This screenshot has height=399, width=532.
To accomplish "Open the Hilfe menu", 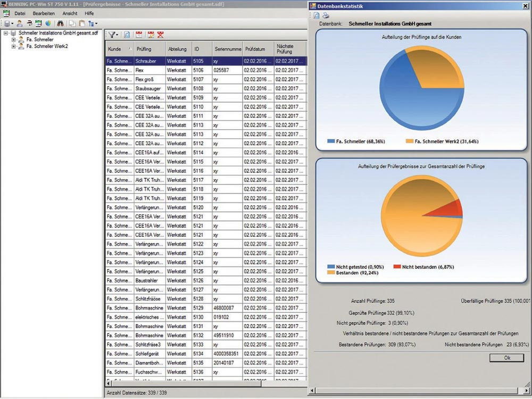I will (x=89, y=13).
